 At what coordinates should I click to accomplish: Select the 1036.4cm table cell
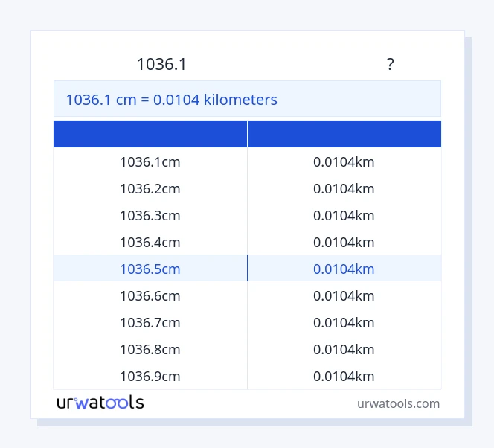(150, 242)
